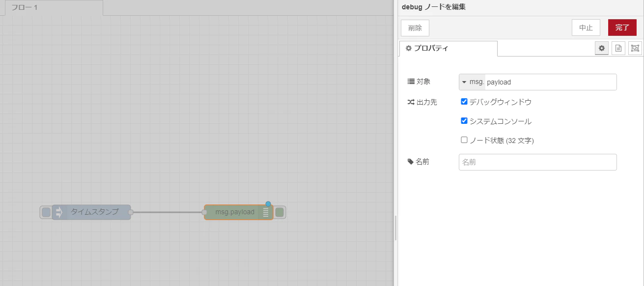Click the toggle button on the msg.payload debug node
The image size is (644, 286).
280,212
